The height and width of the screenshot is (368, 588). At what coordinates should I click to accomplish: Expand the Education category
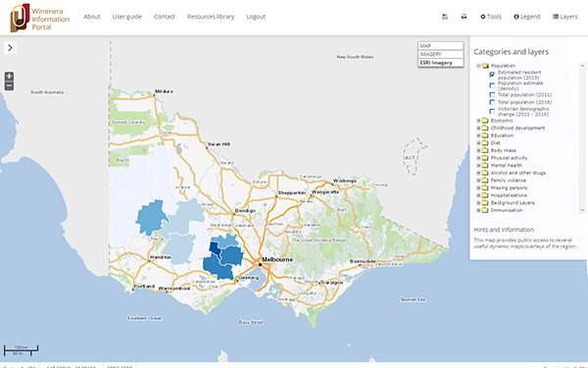(x=478, y=135)
